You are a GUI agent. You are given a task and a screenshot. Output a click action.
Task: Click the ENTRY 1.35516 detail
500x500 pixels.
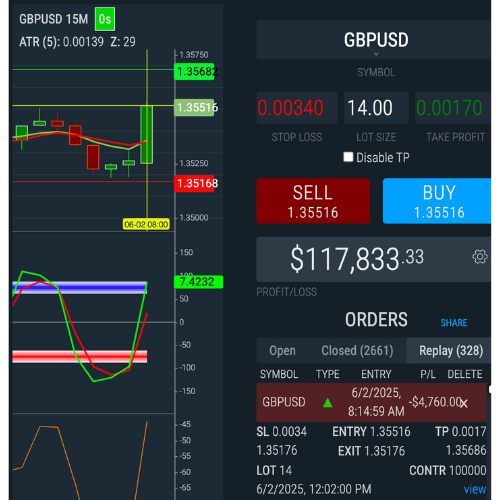click(371, 432)
